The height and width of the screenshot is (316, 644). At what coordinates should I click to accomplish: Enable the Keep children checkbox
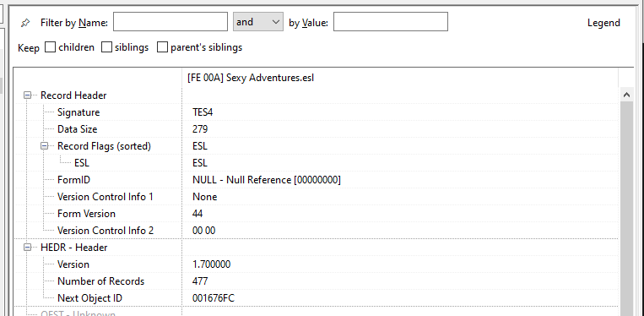[x=50, y=47]
